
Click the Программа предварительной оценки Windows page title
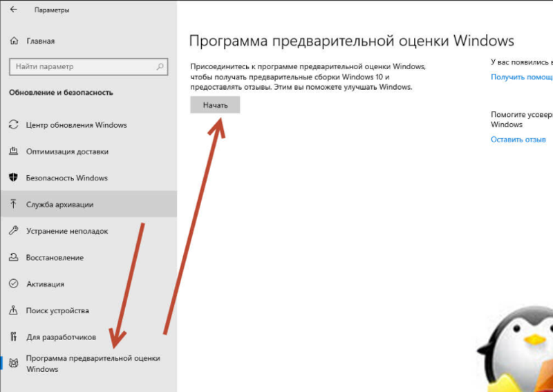pyautogui.click(x=352, y=41)
